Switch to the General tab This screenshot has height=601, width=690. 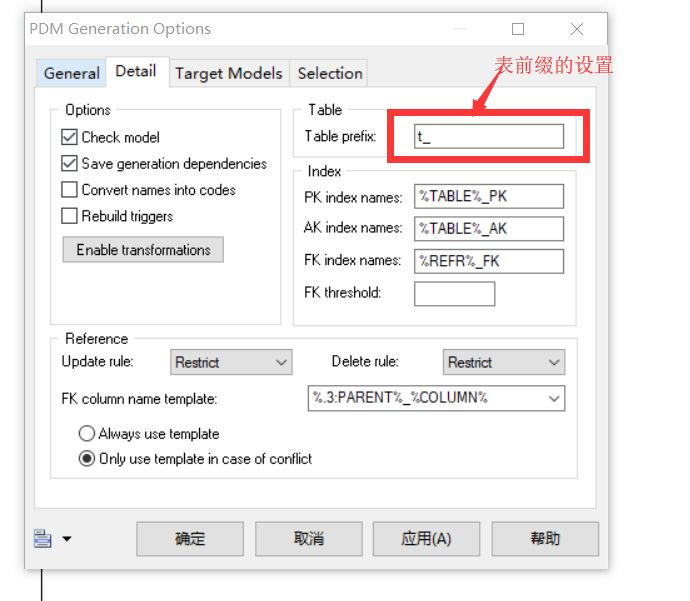[71, 73]
